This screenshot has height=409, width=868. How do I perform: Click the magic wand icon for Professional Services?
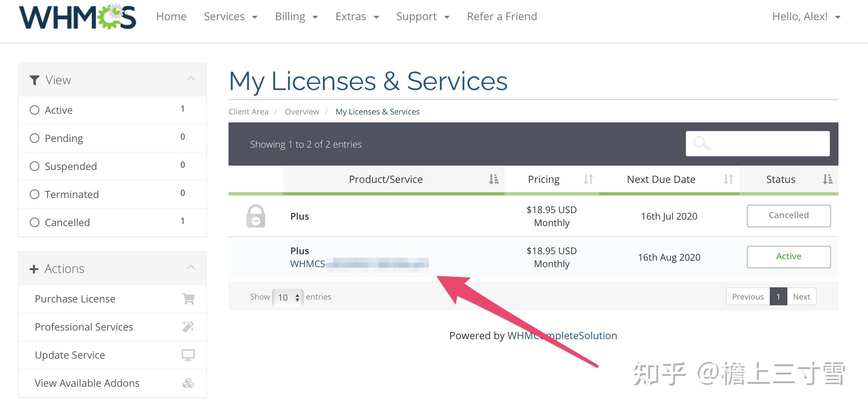(x=188, y=327)
